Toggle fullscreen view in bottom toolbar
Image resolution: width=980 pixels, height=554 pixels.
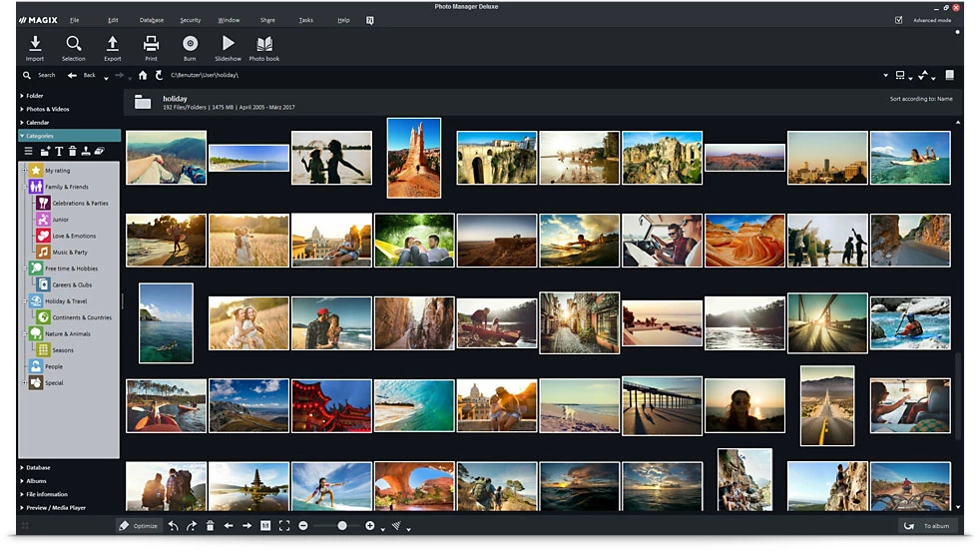coord(284,525)
